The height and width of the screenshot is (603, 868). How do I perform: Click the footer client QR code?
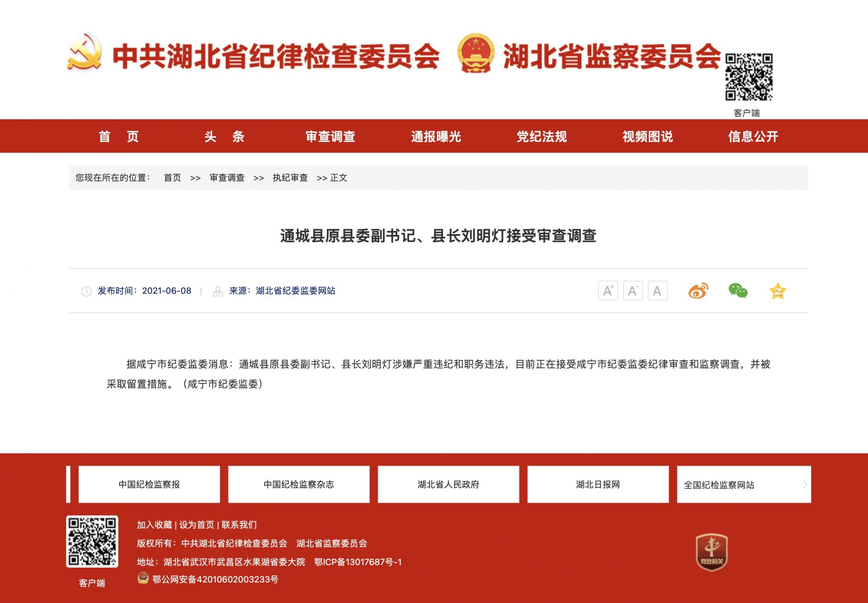[x=92, y=541]
